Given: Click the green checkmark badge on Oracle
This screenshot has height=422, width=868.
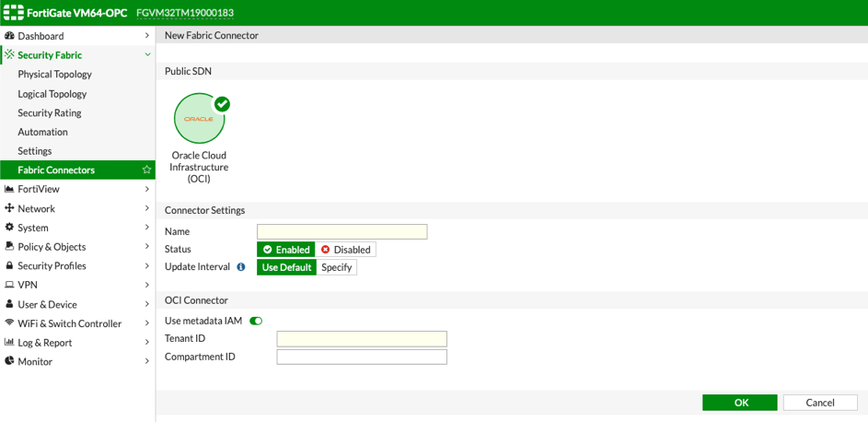Looking at the screenshot, I should (222, 103).
